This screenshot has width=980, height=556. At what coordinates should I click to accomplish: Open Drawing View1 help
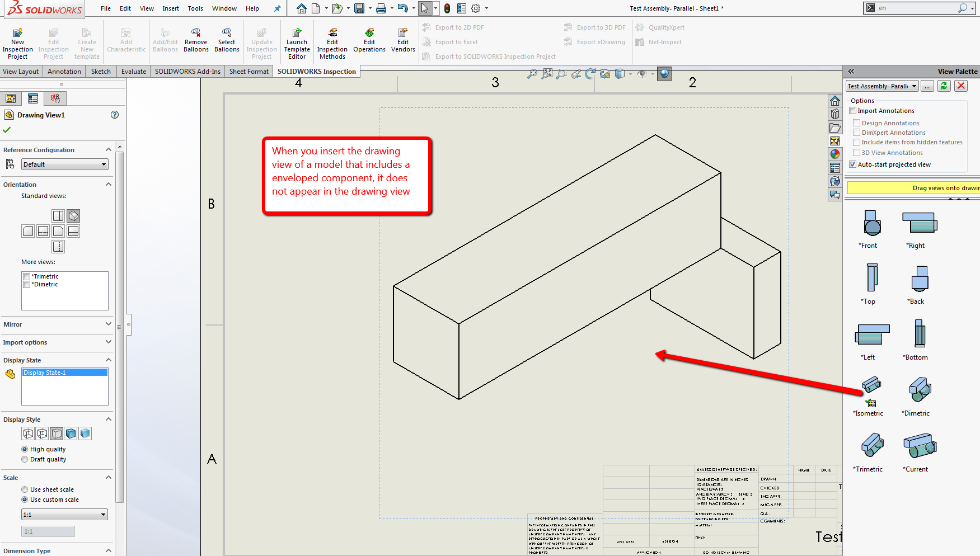pos(115,115)
